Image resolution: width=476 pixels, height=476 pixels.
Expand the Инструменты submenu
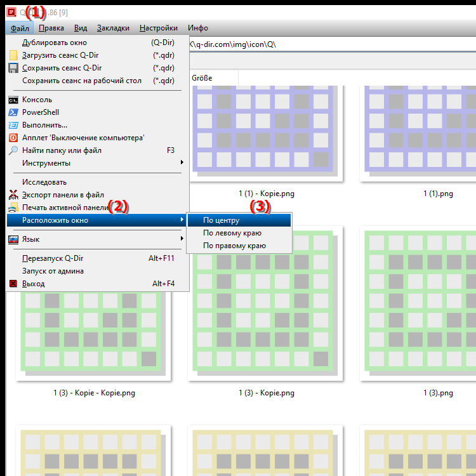click(97, 163)
